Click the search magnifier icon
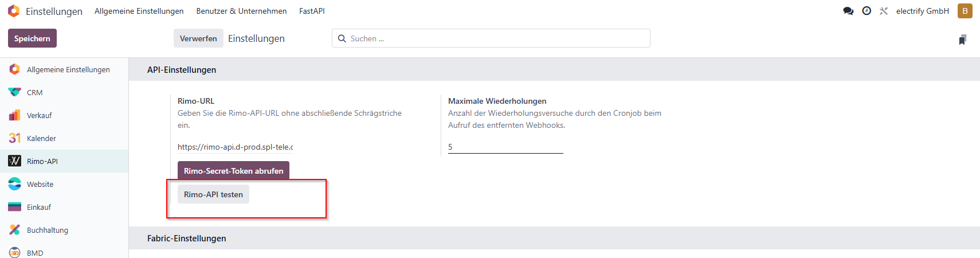Viewport: 980px width, 258px height. pos(342,38)
